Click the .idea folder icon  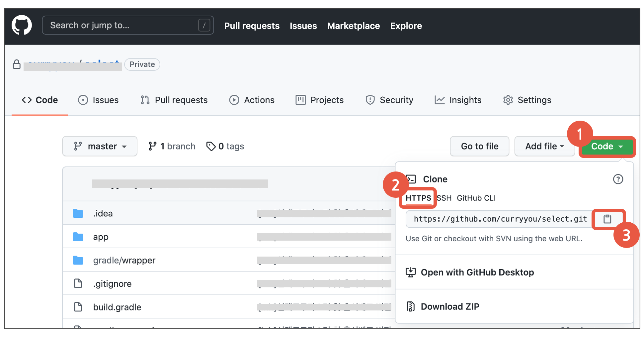(x=78, y=213)
